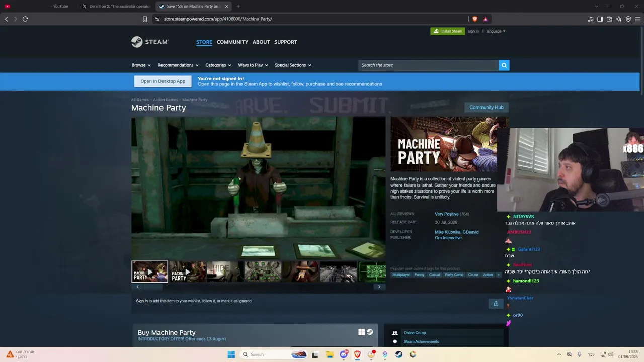Click All Games breadcrumb link
Screen dimensions: 644x362
point(140,100)
